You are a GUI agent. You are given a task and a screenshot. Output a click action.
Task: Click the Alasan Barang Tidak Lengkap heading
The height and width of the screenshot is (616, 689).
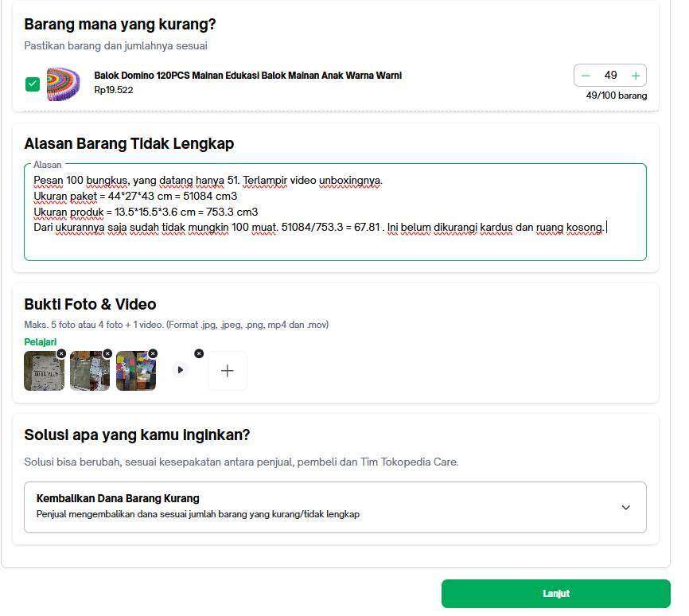point(129,144)
